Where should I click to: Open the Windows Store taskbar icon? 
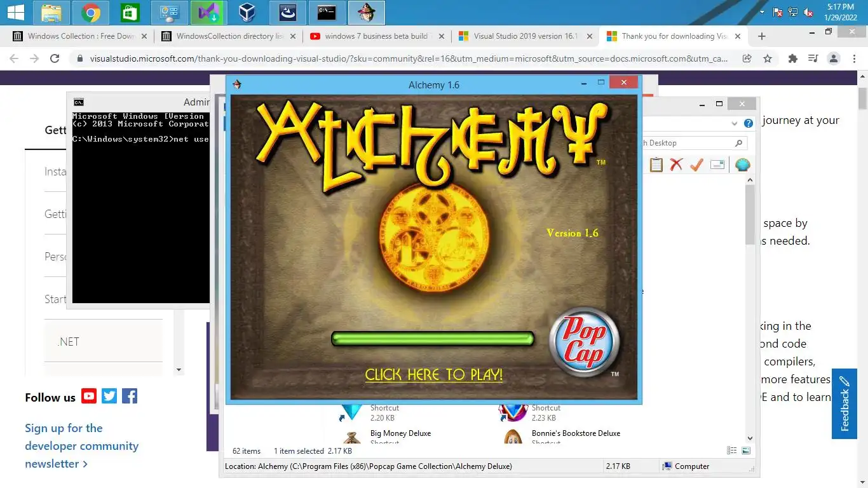(x=130, y=12)
